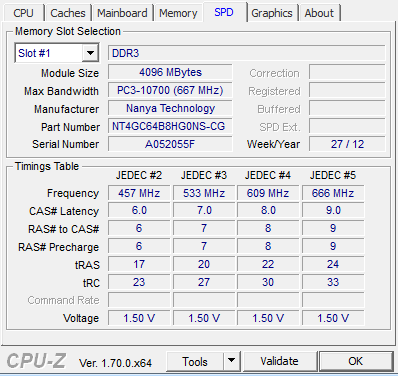398x376 pixels.
Task: Select the 609 MHz frequency cell
Action: 268,193
